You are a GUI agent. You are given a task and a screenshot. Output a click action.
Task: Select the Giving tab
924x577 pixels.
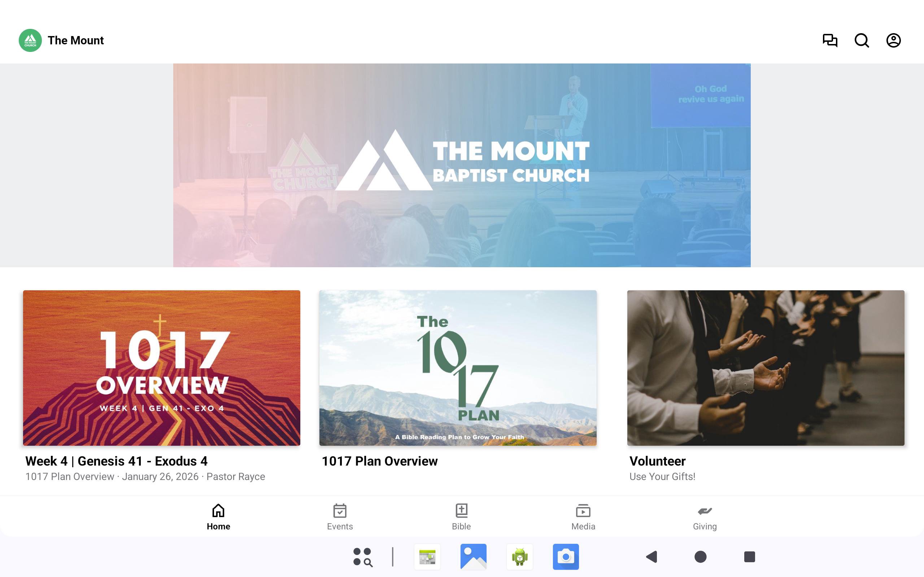705,517
